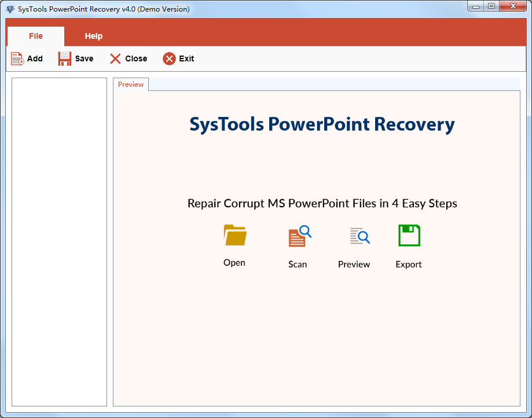Click the Add file icon
Screen dimensions: 532x418
pos(16,58)
